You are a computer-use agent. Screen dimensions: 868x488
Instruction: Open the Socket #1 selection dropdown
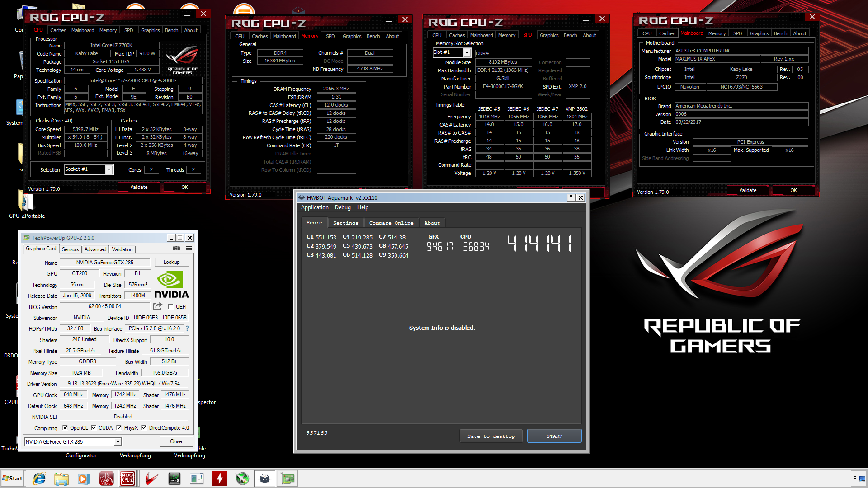[109, 169]
